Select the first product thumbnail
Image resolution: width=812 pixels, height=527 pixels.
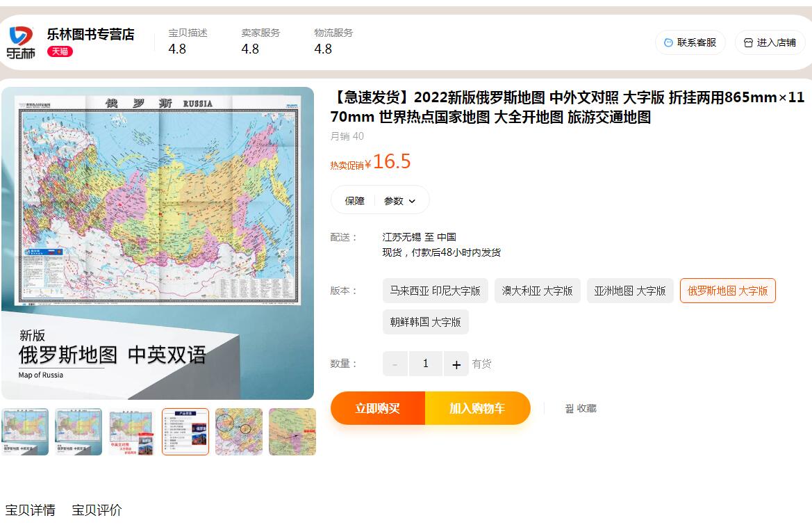(x=25, y=432)
